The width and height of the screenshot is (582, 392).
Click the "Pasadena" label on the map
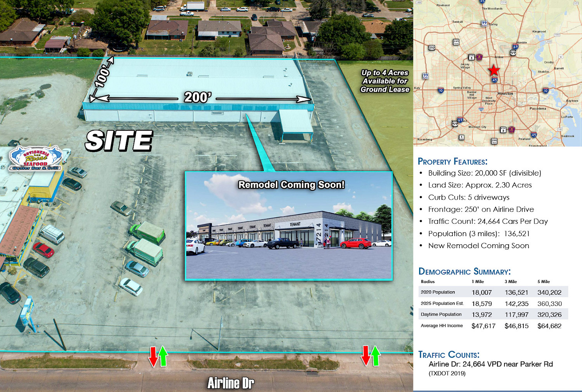coord(537,109)
